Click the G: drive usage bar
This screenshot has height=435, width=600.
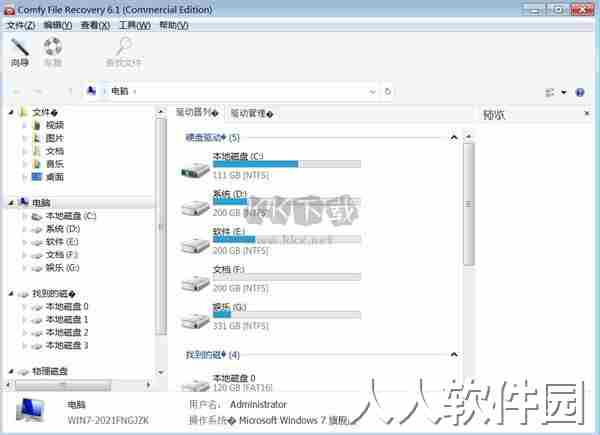[x=287, y=315]
